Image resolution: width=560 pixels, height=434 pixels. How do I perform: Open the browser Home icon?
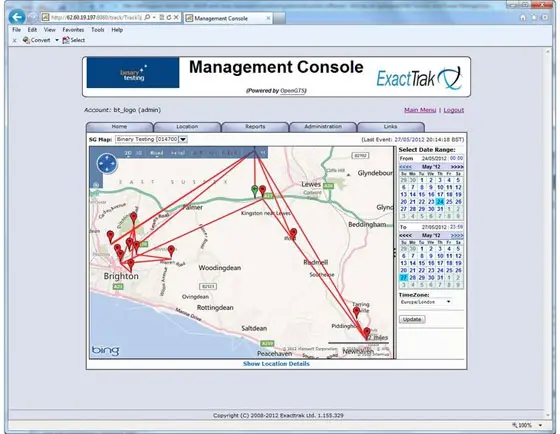click(x=523, y=17)
